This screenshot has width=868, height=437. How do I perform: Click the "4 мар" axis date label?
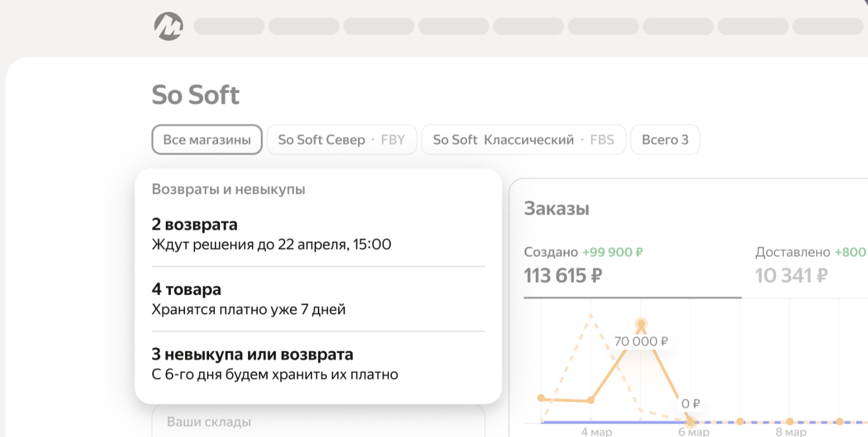[596, 431]
